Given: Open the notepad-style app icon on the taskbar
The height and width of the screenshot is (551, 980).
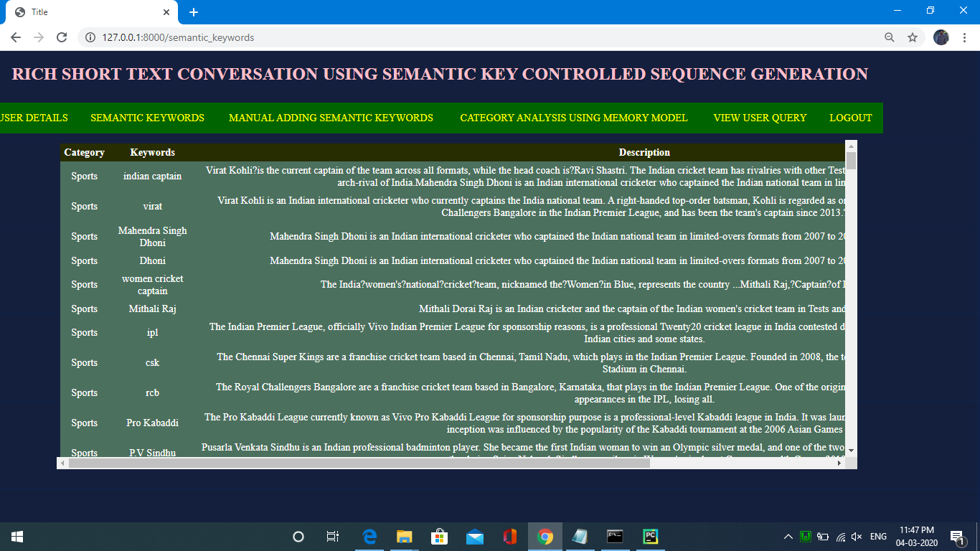Looking at the screenshot, I should pos(580,537).
